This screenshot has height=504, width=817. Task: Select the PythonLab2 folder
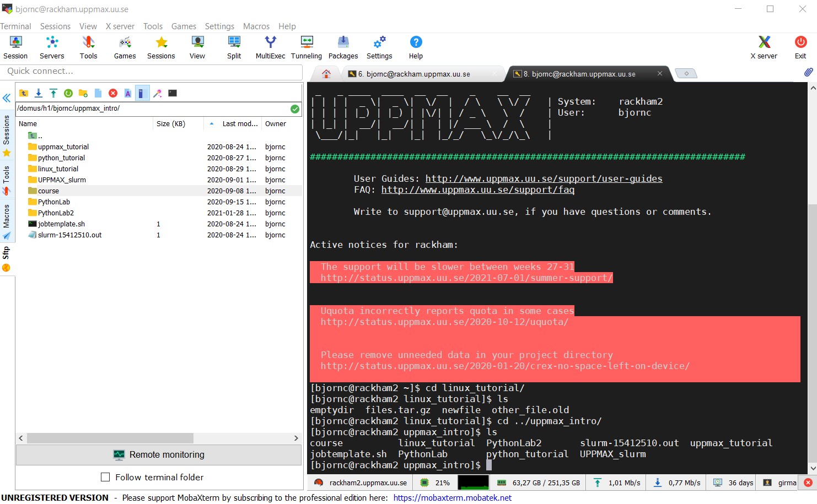click(56, 213)
